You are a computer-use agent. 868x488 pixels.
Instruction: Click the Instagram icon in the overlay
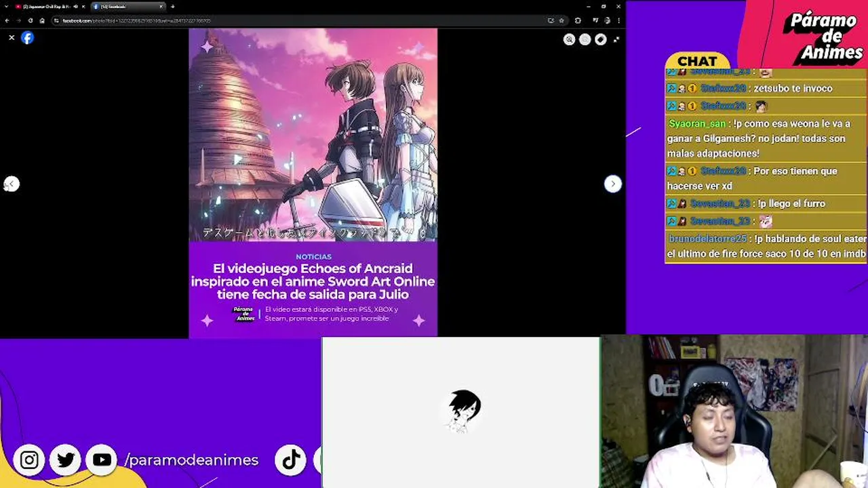[29, 460]
